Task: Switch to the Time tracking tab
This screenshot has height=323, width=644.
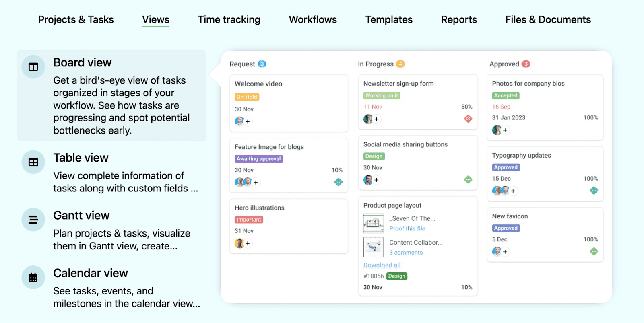Action: [229, 19]
